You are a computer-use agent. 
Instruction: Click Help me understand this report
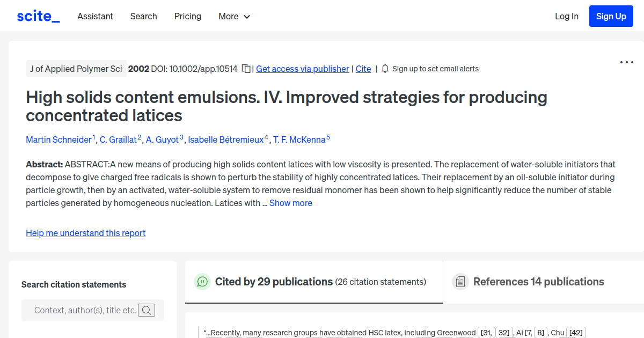click(x=85, y=233)
